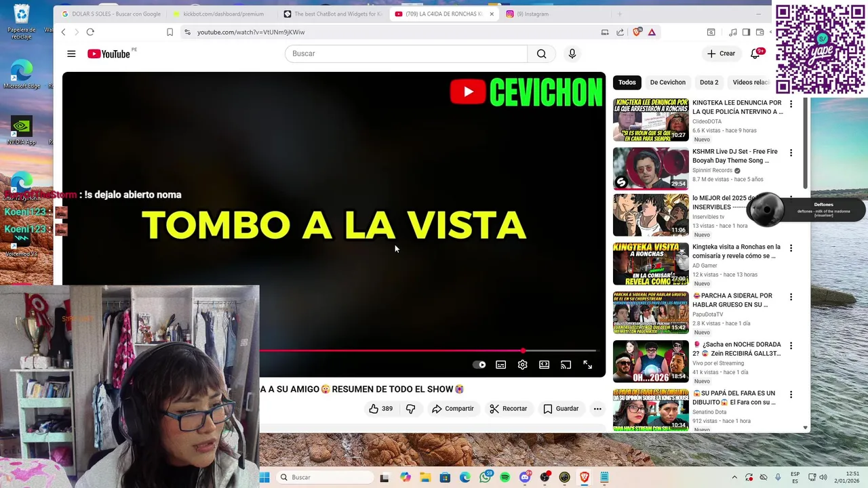Open more actions beside Guardar

point(597,409)
